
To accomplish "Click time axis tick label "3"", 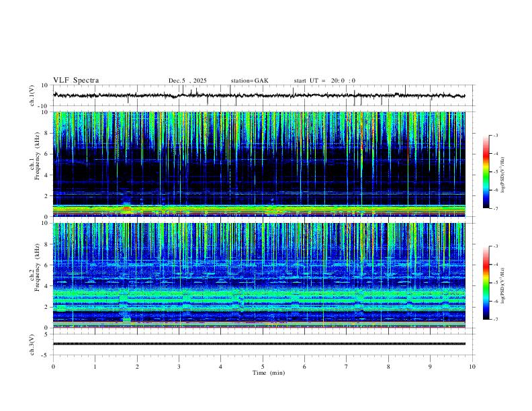I will pyautogui.click(x=179, y=367).
